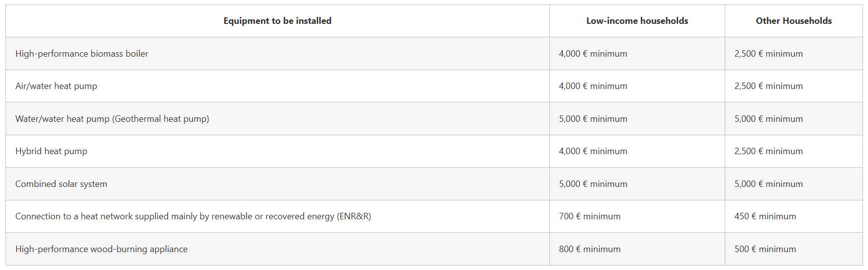Click the 'Equipment to be installed' column header
Screen dimensions: 868x270
tap(277, 21)
